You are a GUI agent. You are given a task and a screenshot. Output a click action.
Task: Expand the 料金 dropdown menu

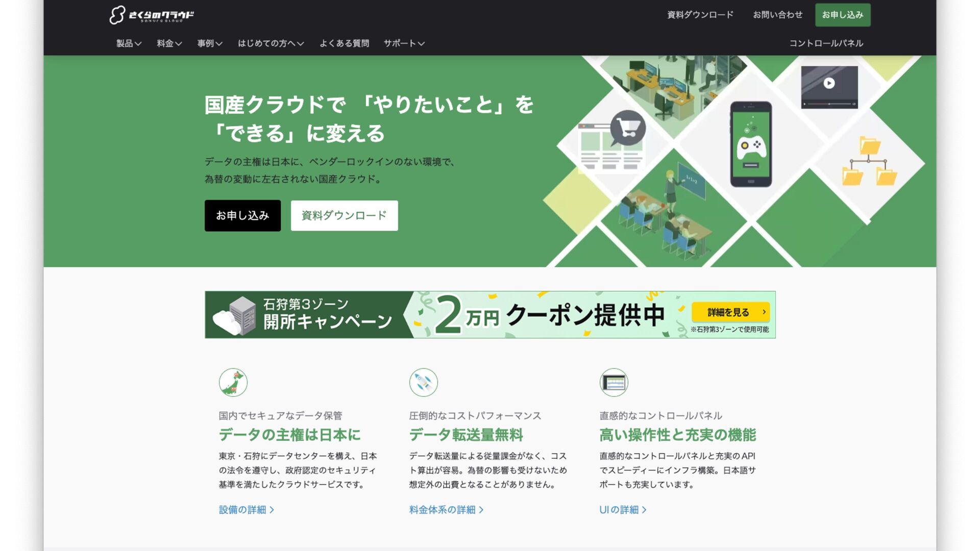tap(169, 43)
